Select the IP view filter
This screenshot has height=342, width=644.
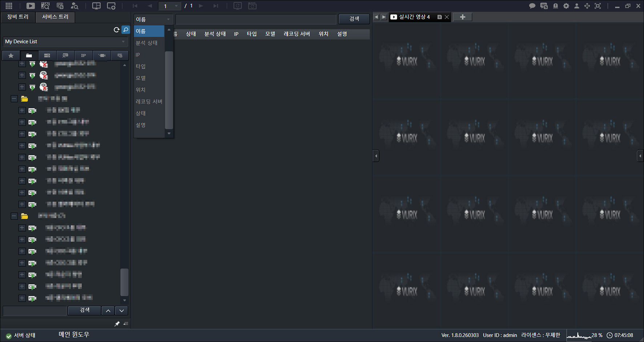pos(84,56)
